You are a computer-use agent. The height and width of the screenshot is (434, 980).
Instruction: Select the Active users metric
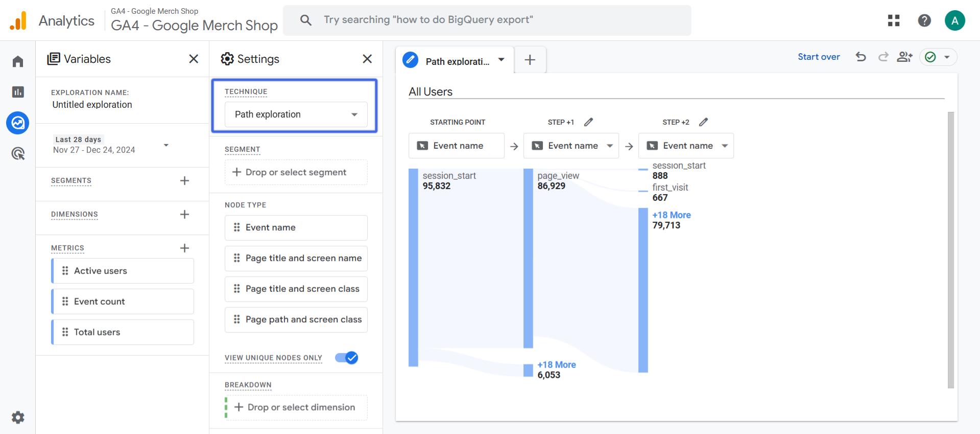(x=123, y=271)
